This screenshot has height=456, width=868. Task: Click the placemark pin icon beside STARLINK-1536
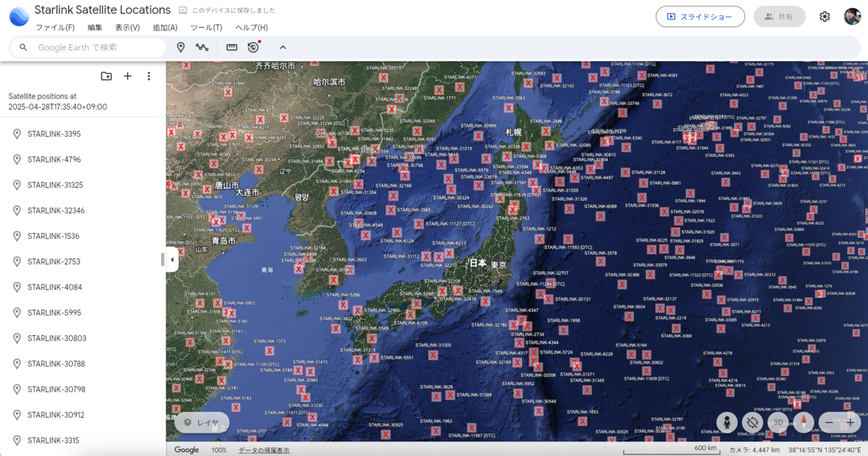pos(17,236)
